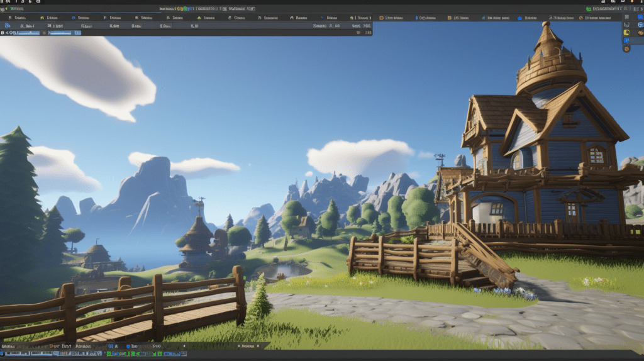Image resolution: width=644 pixels, height=361 pixels.
Task: Click the first green segment in the bottom bar
Action: click(x=117, y=353)
